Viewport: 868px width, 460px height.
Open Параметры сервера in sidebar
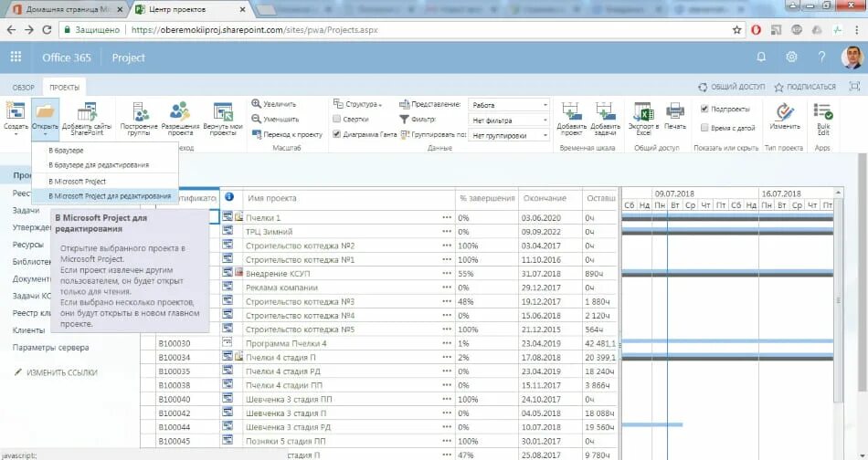click(50, 347)
